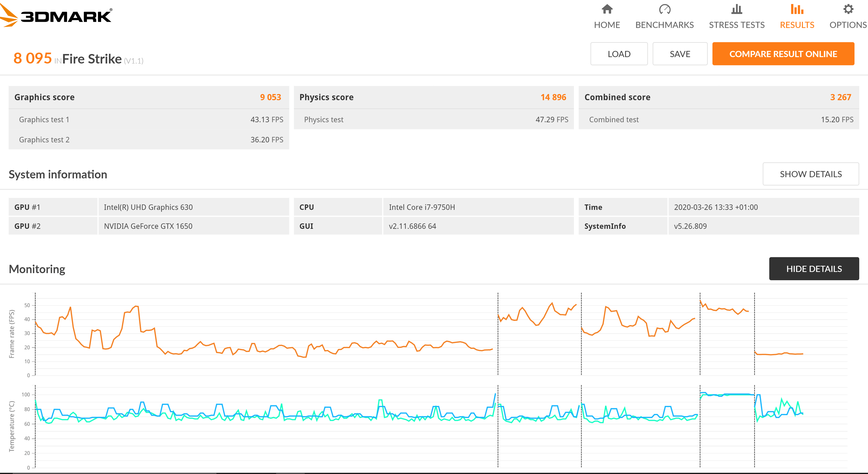The image size is (868, 474).
Task: Click the Physics score header row
Action: pos(433,97)
